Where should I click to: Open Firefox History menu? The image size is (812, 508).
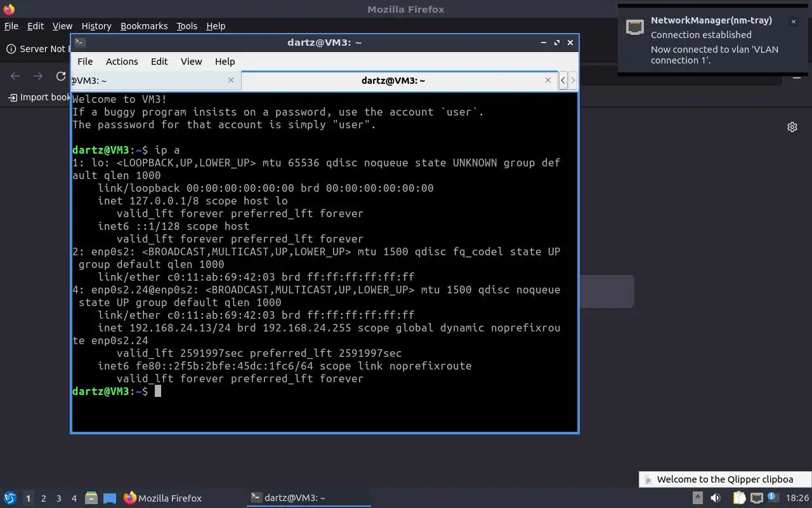click(x=96, y=26)
